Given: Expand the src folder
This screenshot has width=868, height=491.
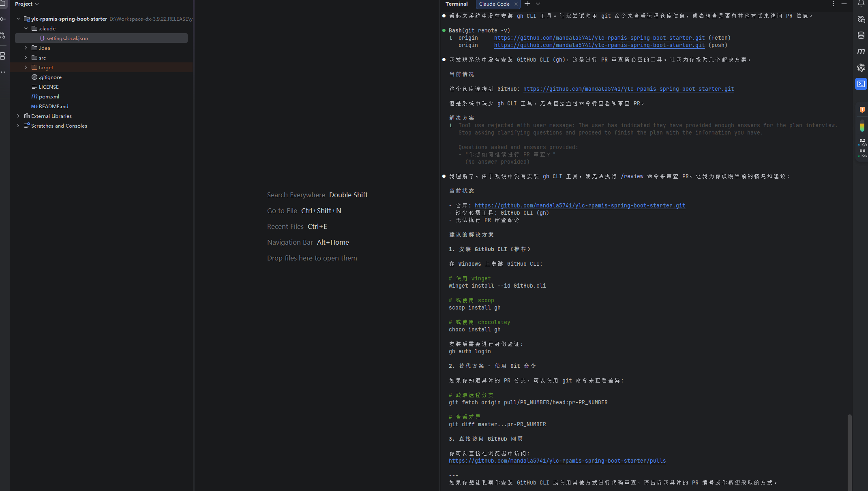Looking at the screenshot, I should click(26, 58).
